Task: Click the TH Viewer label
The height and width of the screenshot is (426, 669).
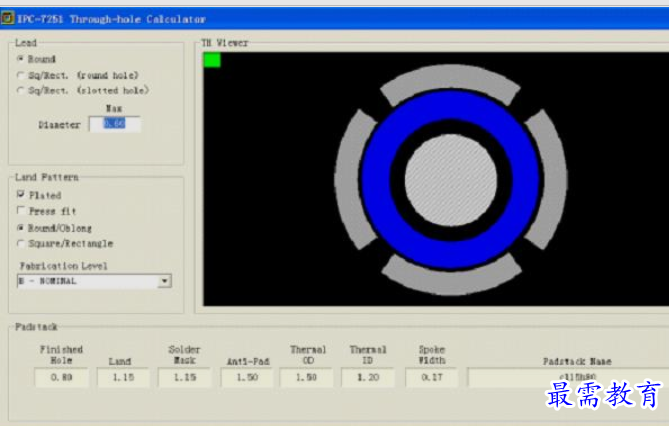Action: (224, 43)
